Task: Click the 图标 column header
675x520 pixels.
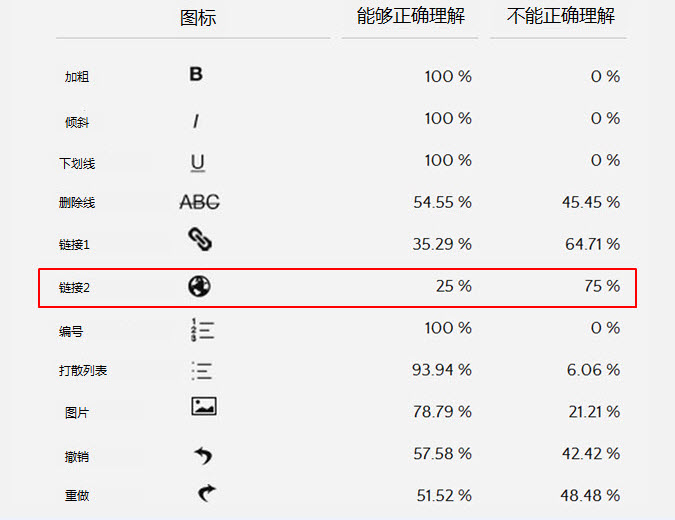Action: (197, 18)
